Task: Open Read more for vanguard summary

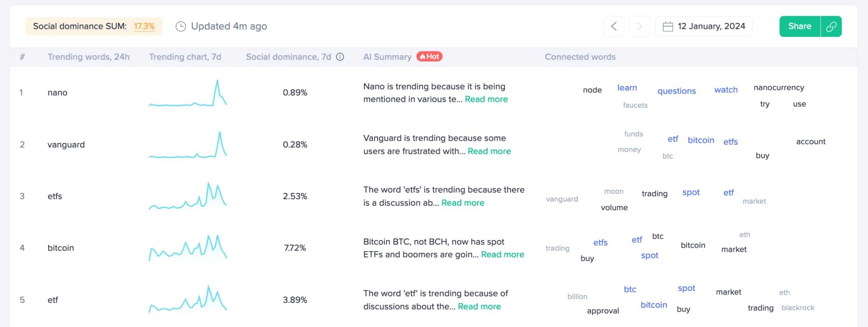Action: coord(489,151)
